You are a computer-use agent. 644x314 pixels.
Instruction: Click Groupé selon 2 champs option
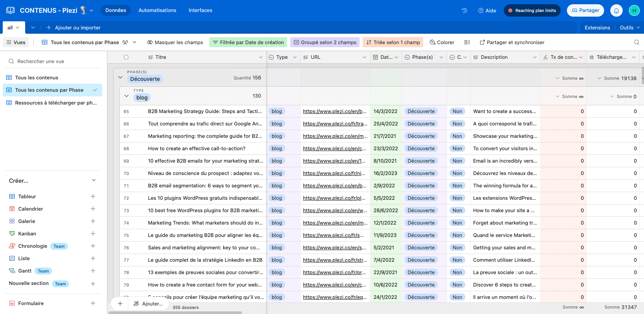[x=325, y=42]
